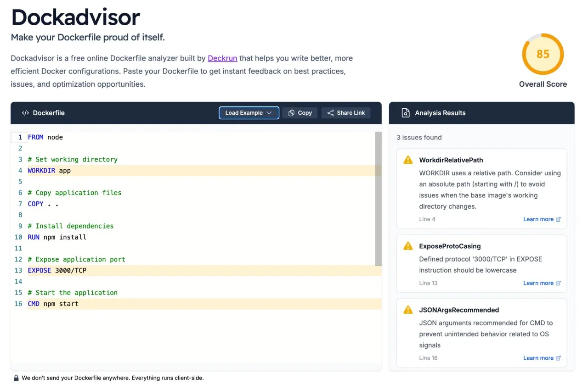
Task: Click the Line 16 label in JSONArgsRecommended card
Action: (428, 358)
